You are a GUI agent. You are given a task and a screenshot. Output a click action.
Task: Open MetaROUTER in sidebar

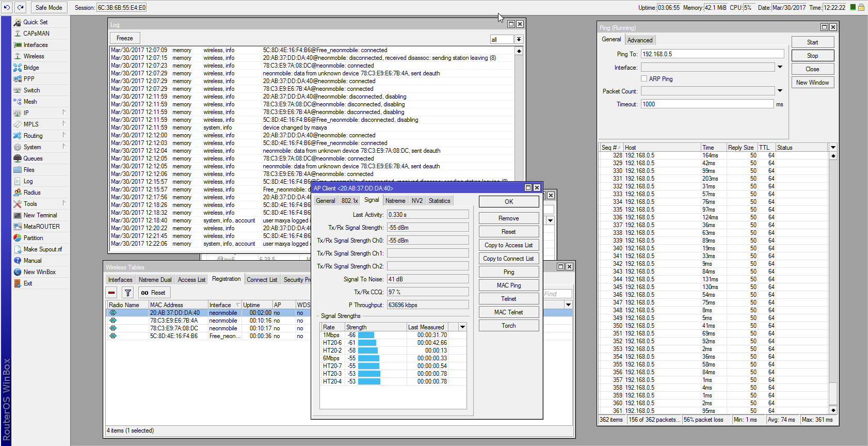pyautogui.click(x=41, y=227)
